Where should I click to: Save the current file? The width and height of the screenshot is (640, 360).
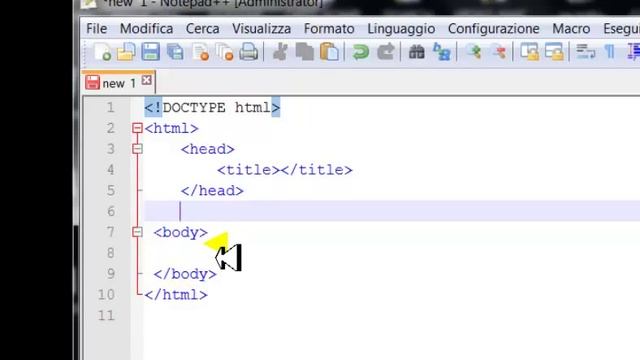[151, 53]
